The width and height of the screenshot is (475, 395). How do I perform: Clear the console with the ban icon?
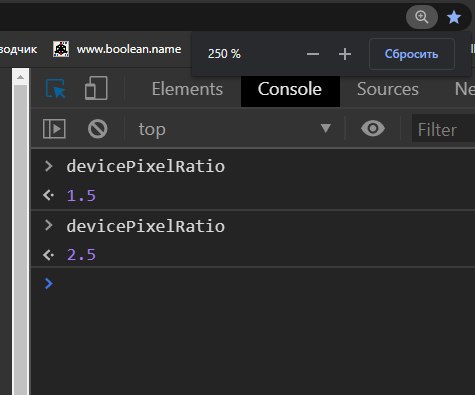[98, 129]
